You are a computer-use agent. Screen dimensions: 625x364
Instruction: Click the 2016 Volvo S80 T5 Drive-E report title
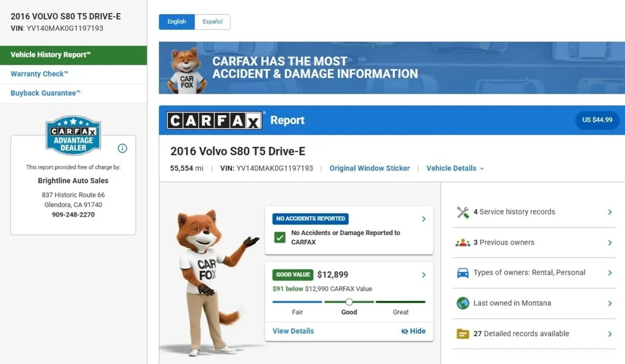(238, 151)
